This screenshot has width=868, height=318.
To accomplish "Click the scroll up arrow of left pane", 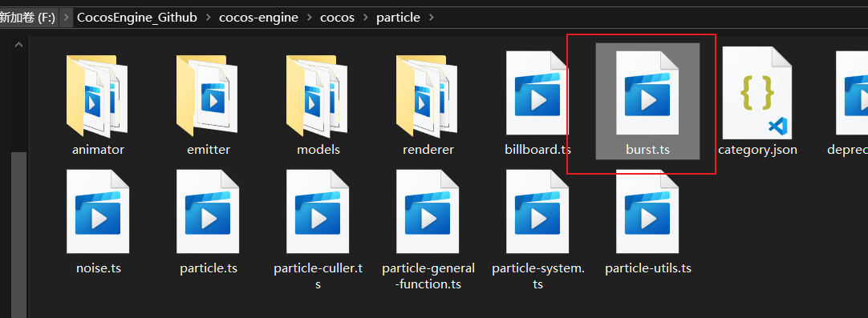I will (x=18, y=44).
